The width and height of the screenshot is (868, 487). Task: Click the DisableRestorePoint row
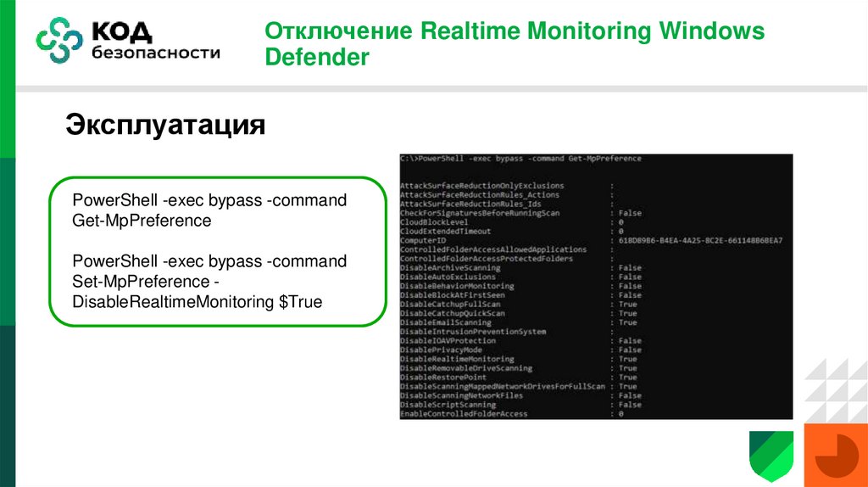click(519, 378)
